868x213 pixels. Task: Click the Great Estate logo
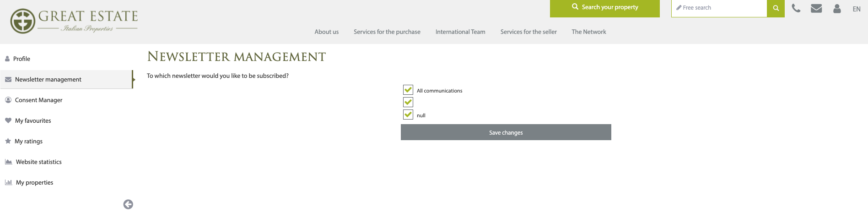[74, 21]
